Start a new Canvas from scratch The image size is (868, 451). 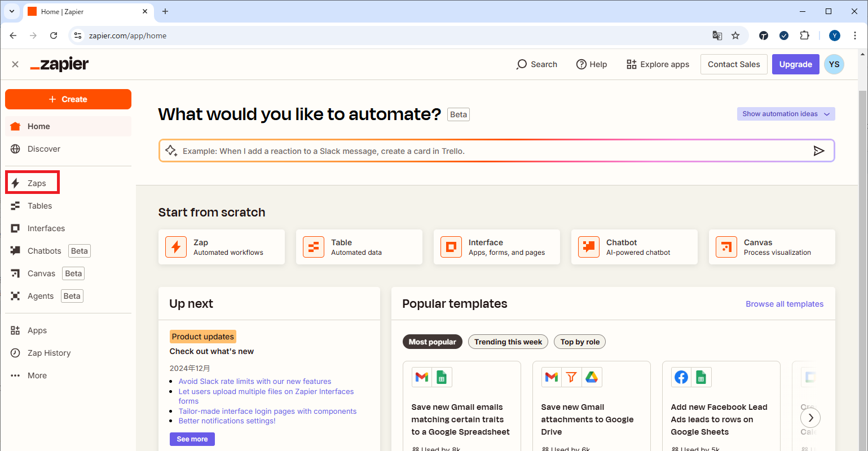pos(772,247)
